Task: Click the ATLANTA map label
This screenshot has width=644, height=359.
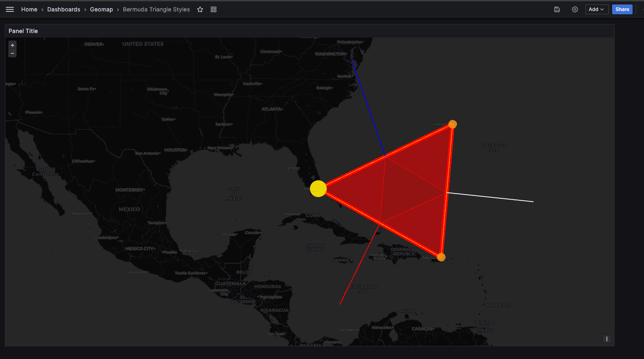Action: 272,109
